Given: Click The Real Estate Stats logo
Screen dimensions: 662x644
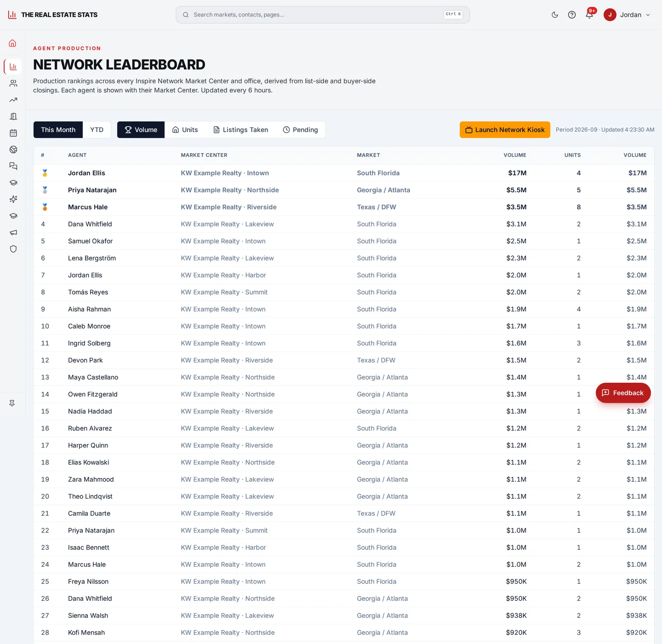Looking at the screenshot, I should click(x=53, y=15).
